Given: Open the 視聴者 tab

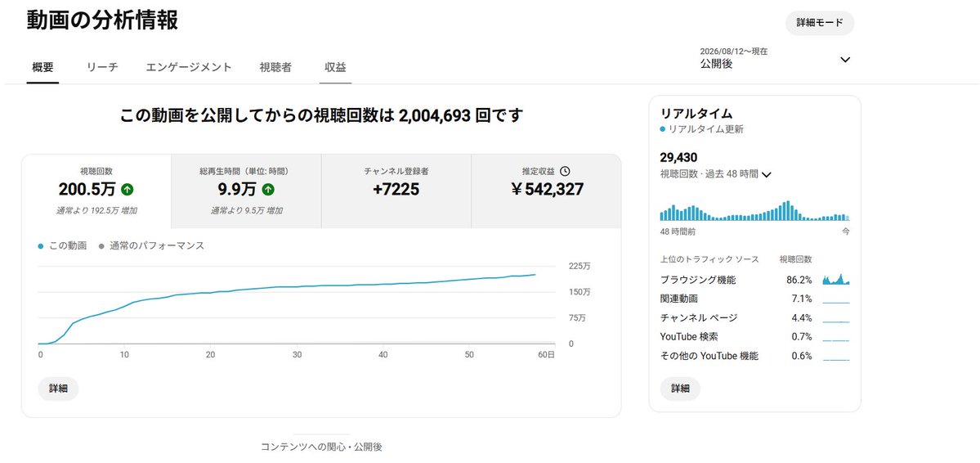Looking at the screenshot, I should coord(275,68).
